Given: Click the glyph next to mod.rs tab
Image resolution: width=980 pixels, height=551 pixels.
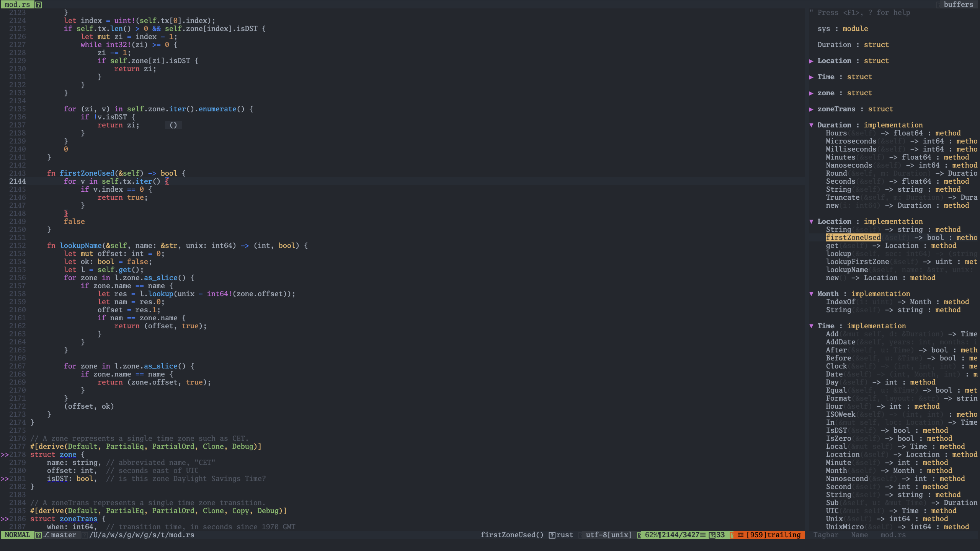Looking at the screenshot, I should (38, 5).
